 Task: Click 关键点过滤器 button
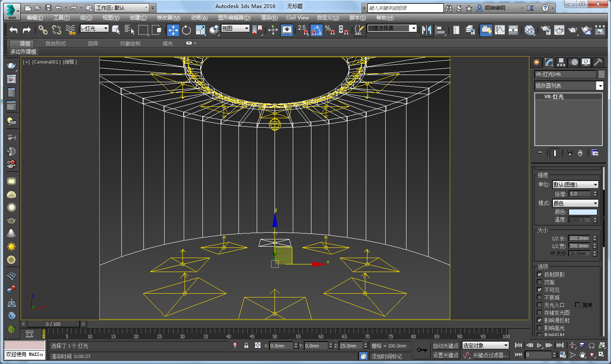(490, 355)
